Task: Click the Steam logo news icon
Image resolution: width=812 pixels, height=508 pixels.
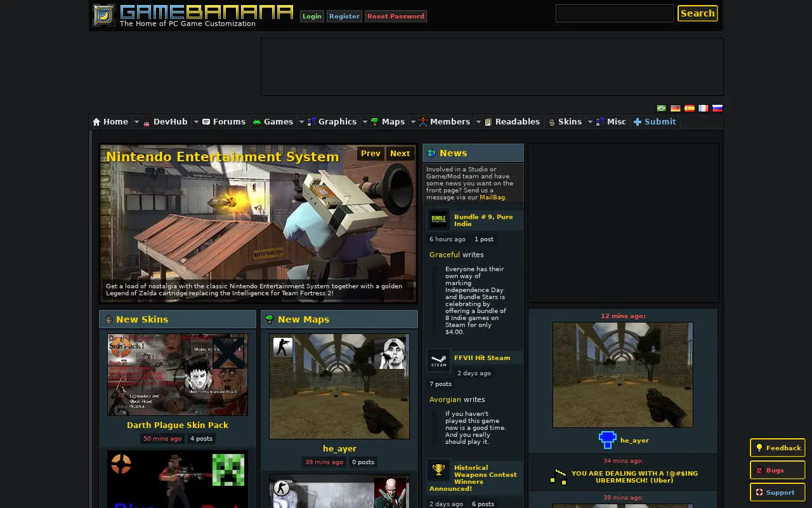Action: point(438,361)
